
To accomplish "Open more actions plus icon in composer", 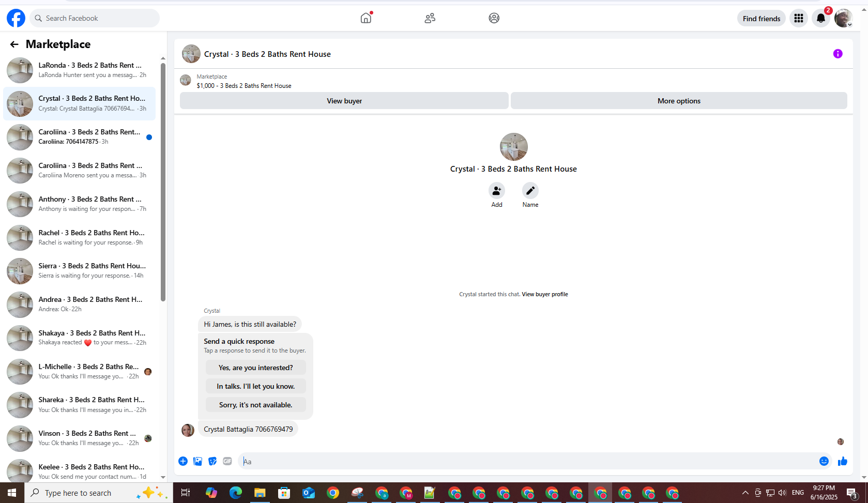I will pyautogui.click(x=183, y=461).
